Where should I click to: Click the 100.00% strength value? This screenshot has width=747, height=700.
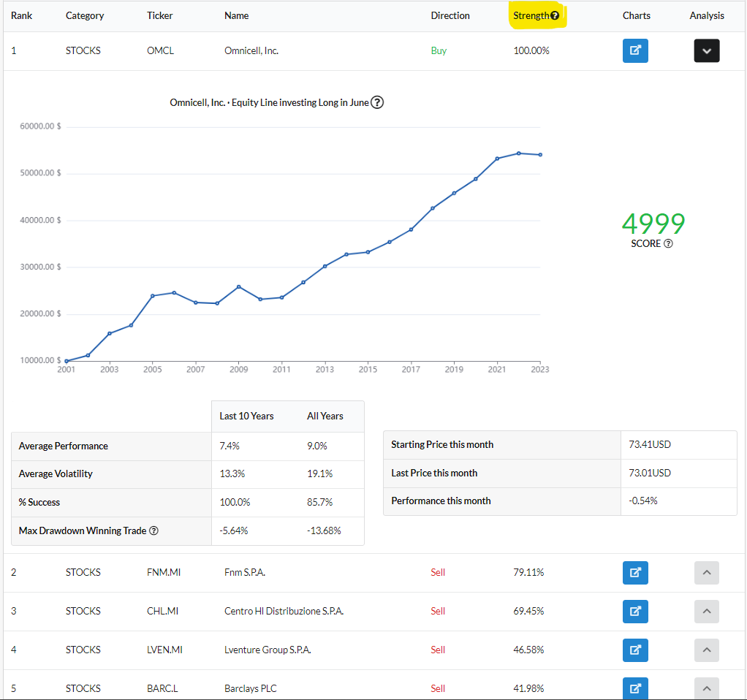click(531, 50)
